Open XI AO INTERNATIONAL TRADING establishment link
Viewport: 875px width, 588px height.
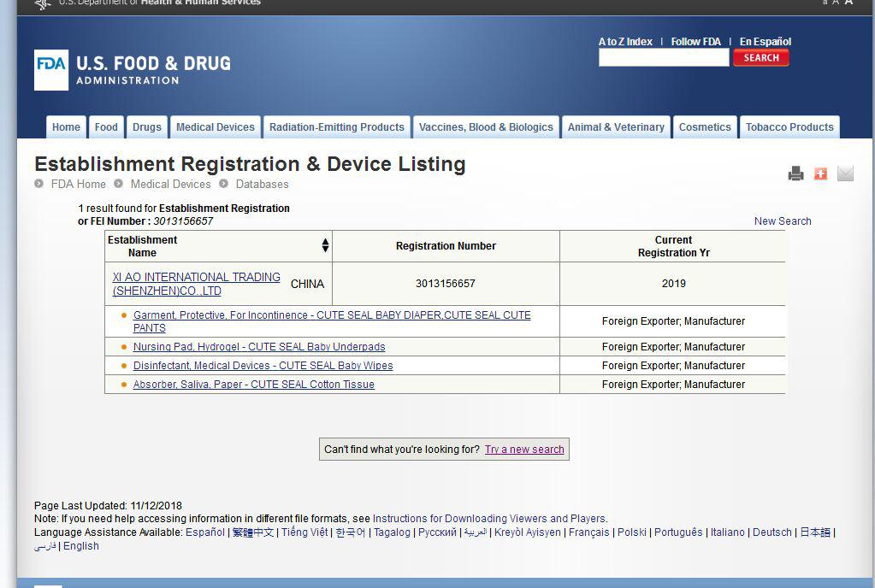196,284
